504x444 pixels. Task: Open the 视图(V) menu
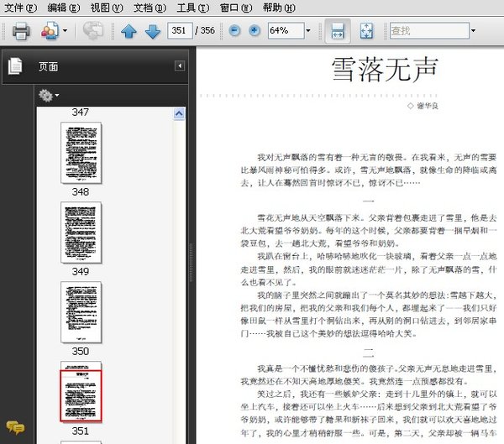(107, 8)
